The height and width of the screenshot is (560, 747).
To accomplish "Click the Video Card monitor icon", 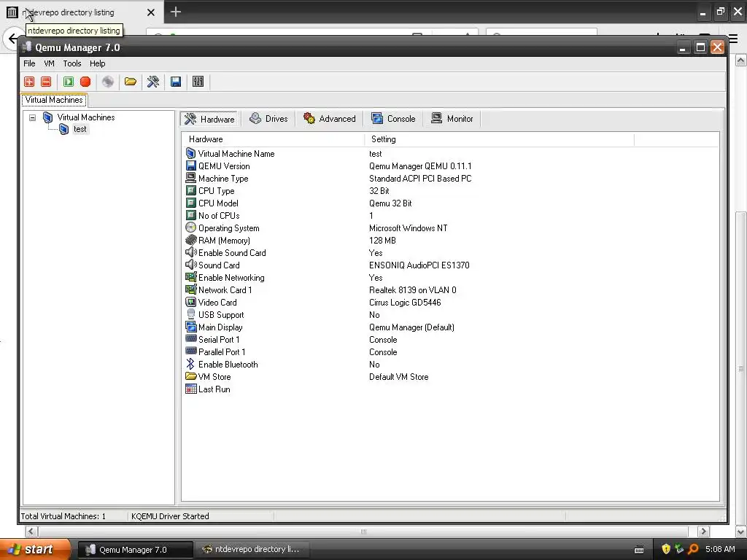I will tap(190, 302).
